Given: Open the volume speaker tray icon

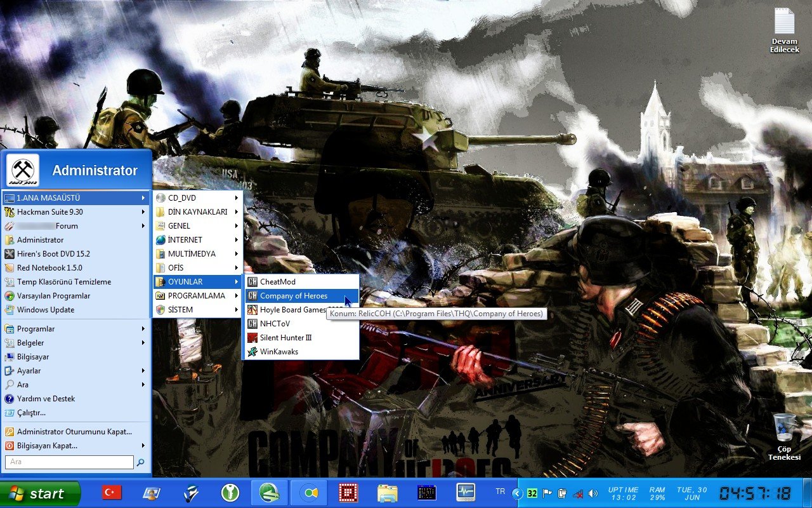Looking at the screenshot, I should pyautogui.click(x=593, y=493).
